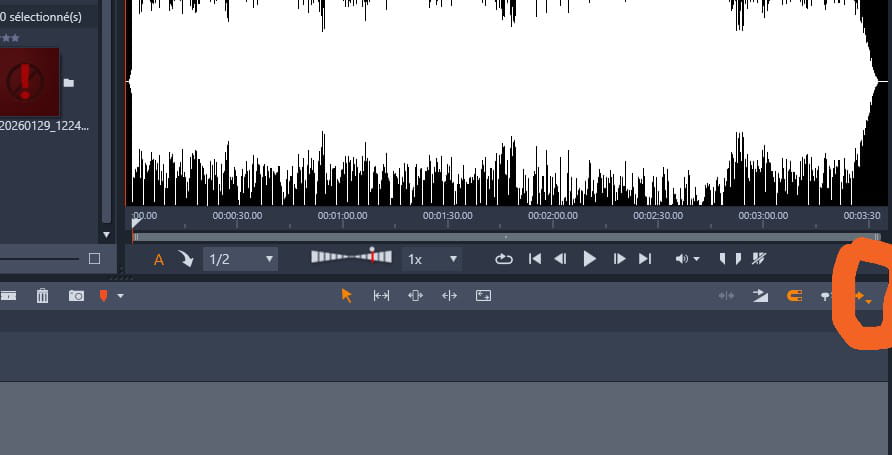This screenshot has height=455, width=892.
Task: Select the red exclamation media thumbnail
Action: [28, 82]
